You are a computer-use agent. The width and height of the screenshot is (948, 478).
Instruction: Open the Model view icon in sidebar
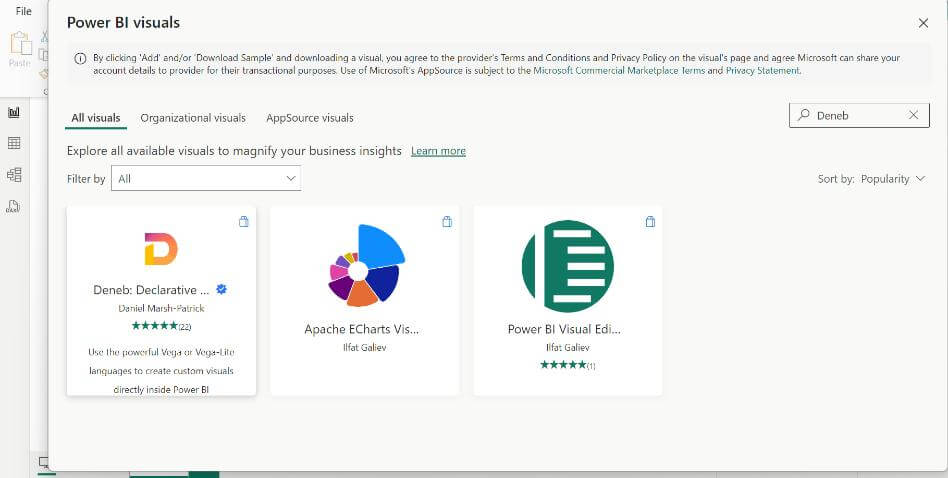coord(13,175)
